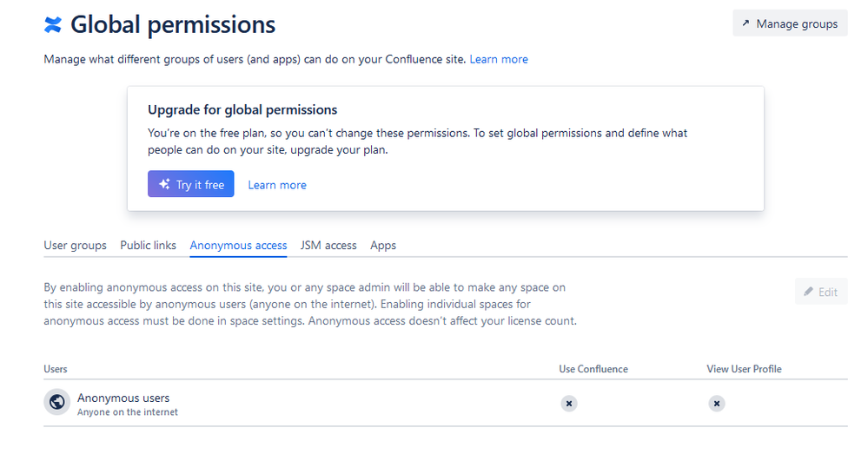Click the Confluence logo icon

pyautogui.click(x=53, y=25)
